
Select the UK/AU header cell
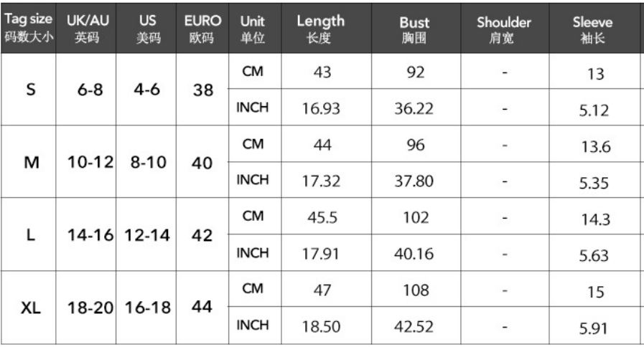tap(86, 28)
